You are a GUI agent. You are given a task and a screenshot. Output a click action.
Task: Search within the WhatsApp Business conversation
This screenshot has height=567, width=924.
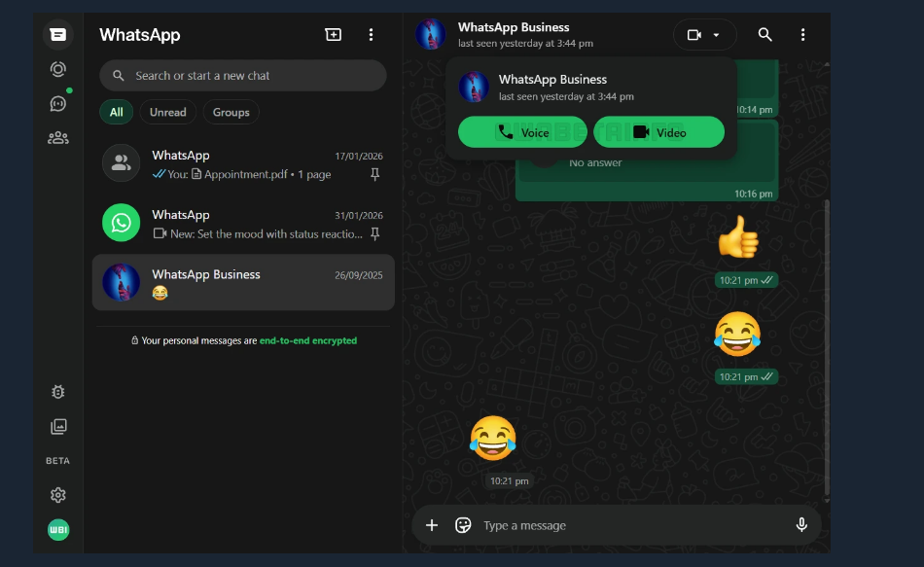click(764, 34)
